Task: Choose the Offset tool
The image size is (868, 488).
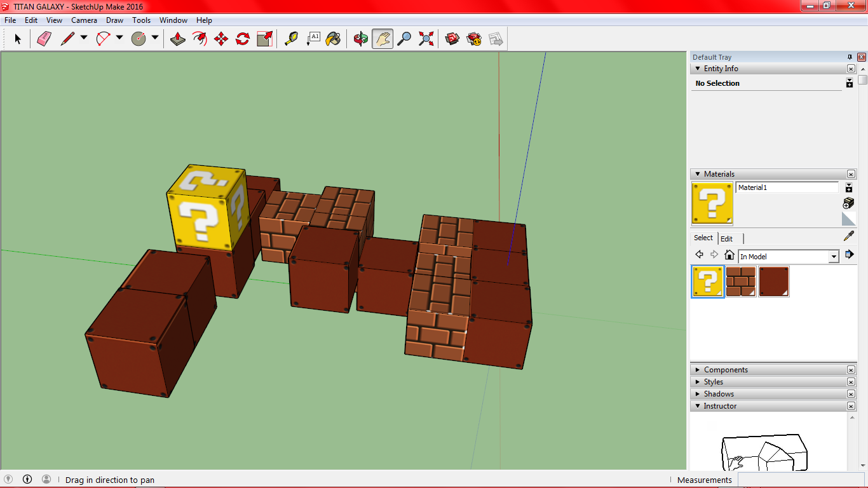Action: [200, 39]
